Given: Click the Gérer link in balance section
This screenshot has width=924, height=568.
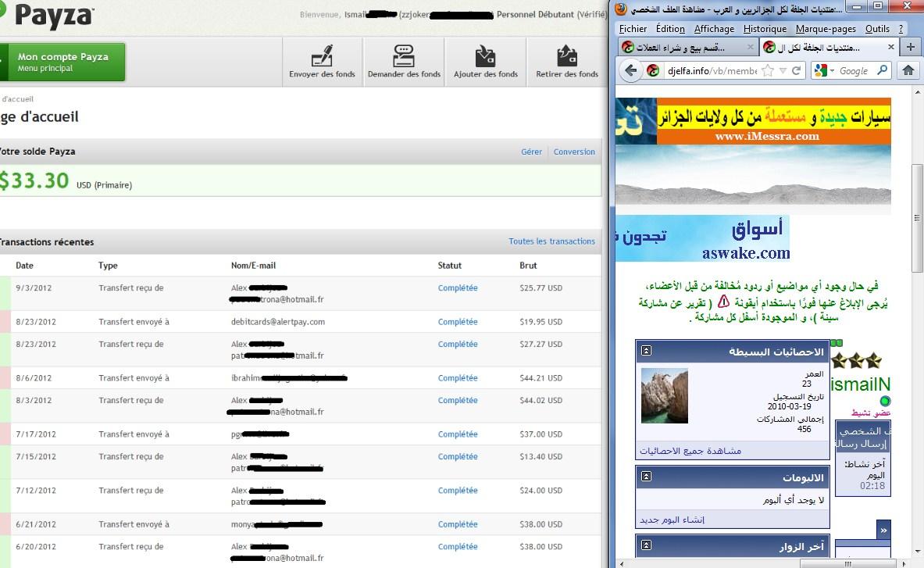Looking at the screenshot, I should [x=531, y=152].
